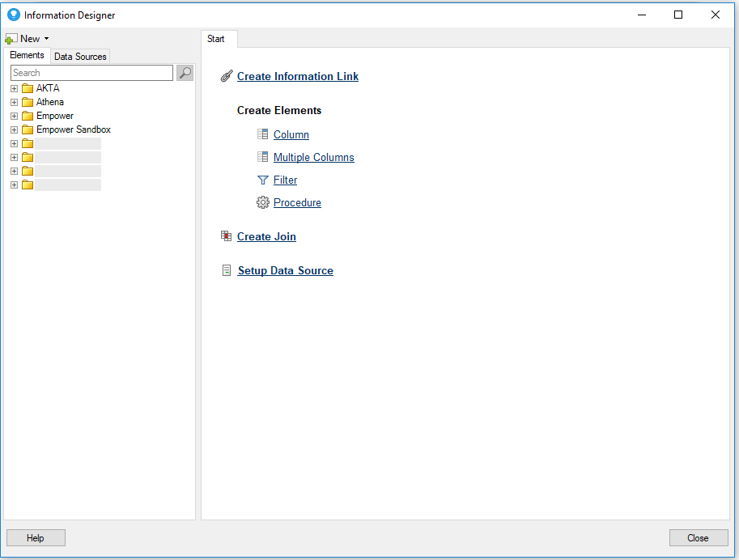This screenshot has height=560, width=739.
Task: Click the green plus New icon
Action: [11, 39]
